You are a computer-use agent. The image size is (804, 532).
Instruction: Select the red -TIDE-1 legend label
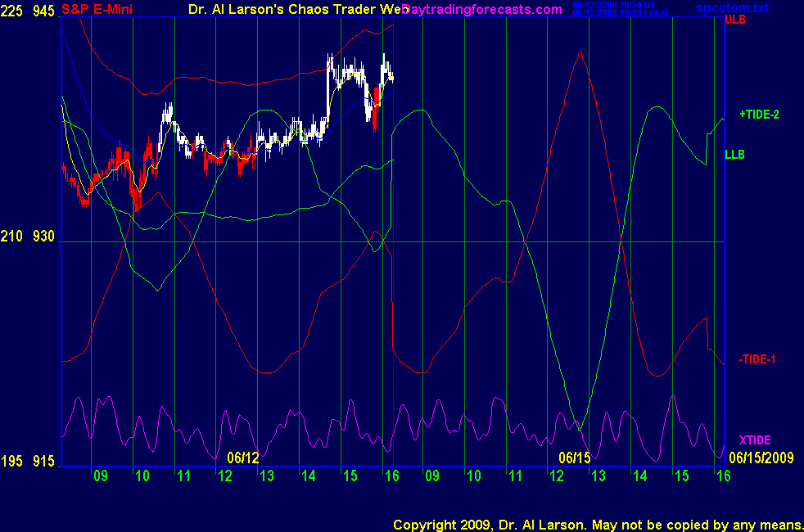point(757,358)
